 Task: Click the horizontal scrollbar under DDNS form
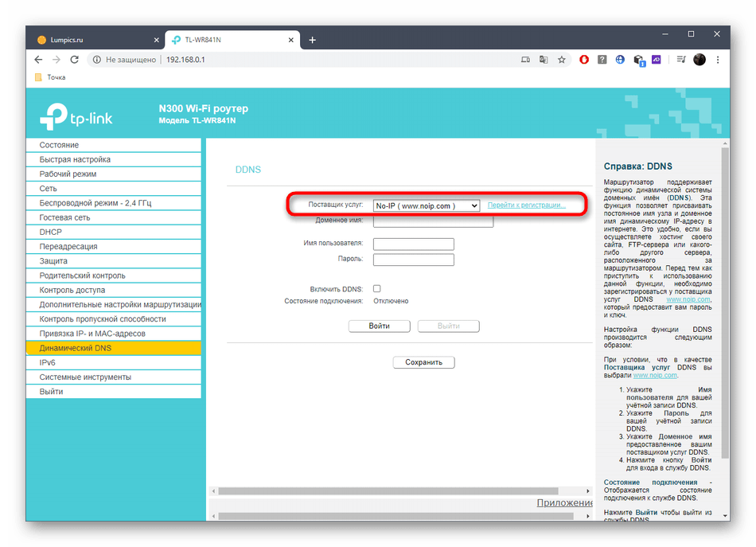(398, 491)
